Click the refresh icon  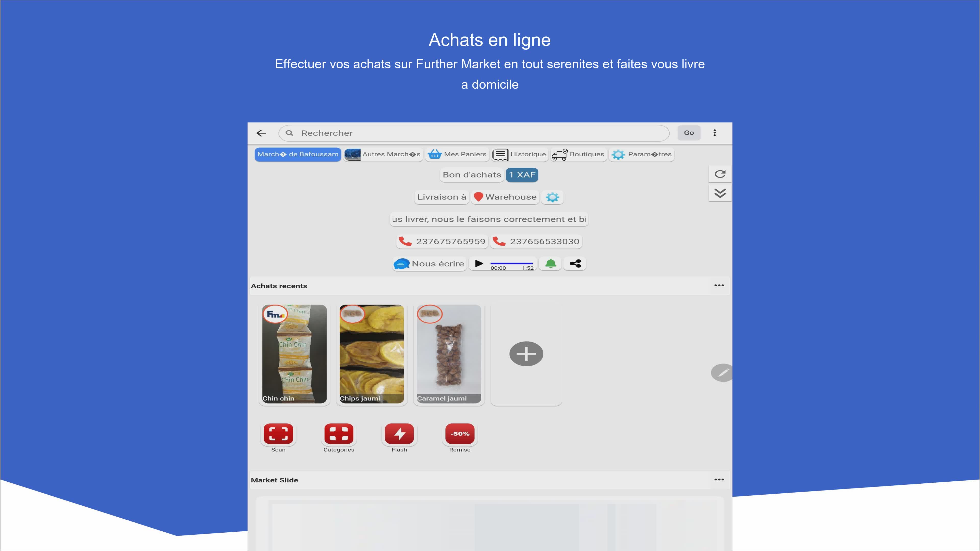pos(720,174)
